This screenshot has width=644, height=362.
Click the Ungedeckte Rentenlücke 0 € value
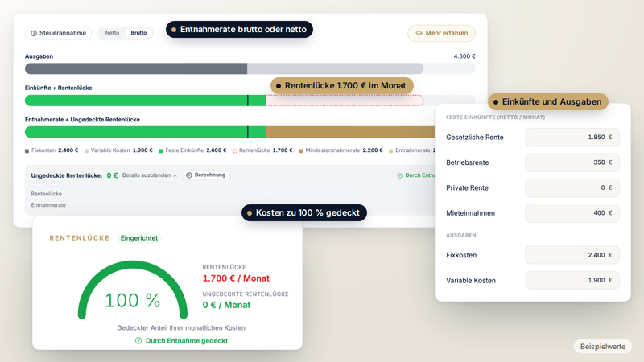[112, 175]
